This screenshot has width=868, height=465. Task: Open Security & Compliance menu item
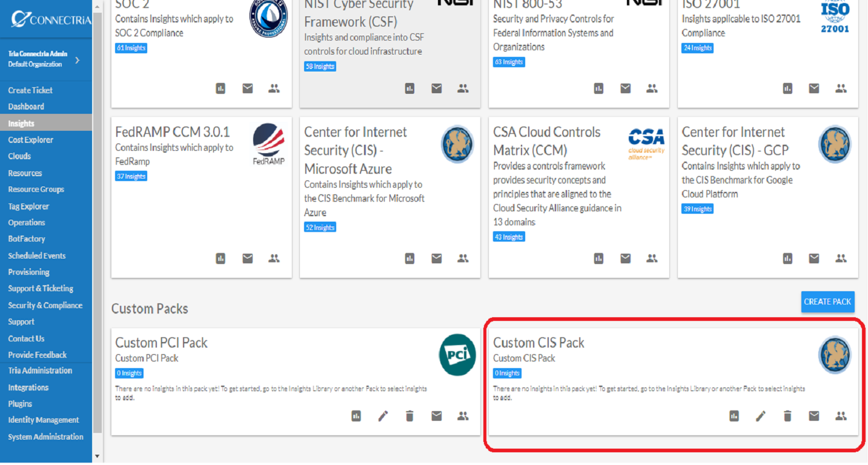(45, 306)
